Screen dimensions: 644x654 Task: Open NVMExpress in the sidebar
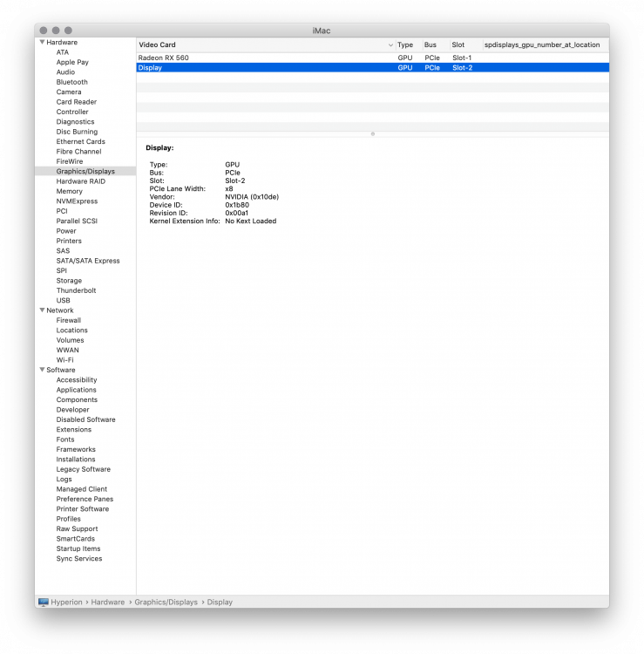pyautogui.click(x=77, y=201)
